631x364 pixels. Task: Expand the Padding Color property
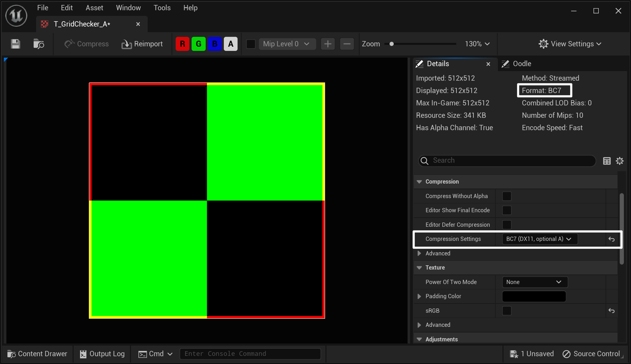coord(419,296)
